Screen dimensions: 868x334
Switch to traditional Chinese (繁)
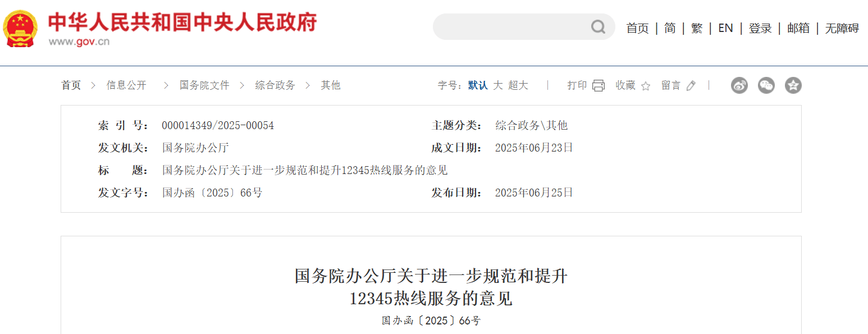(x=697, y=28)
